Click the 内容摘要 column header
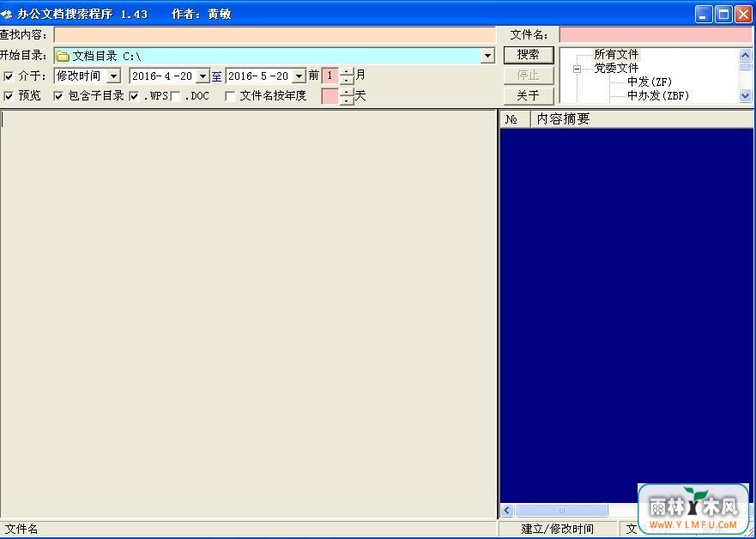The height and width of the screenshot is (539, 756). pos(641,119)
